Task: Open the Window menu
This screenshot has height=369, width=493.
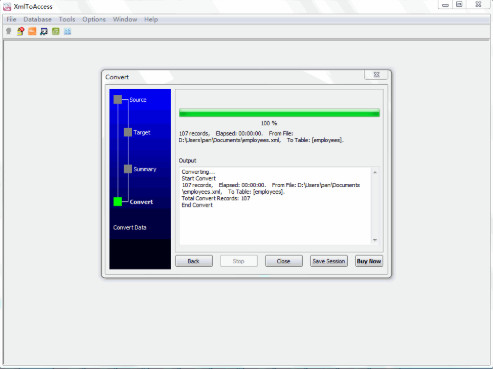Action: coord(125,19)
